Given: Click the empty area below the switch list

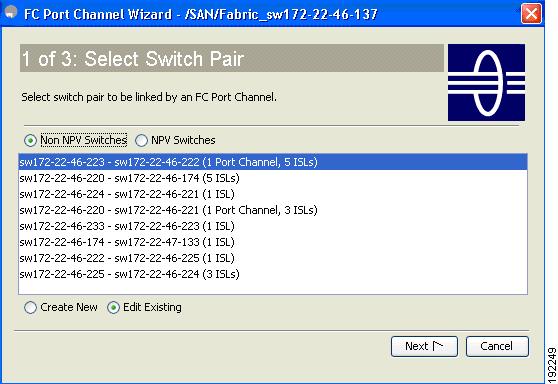Looking at the screenshot, I should pos(273,288).
